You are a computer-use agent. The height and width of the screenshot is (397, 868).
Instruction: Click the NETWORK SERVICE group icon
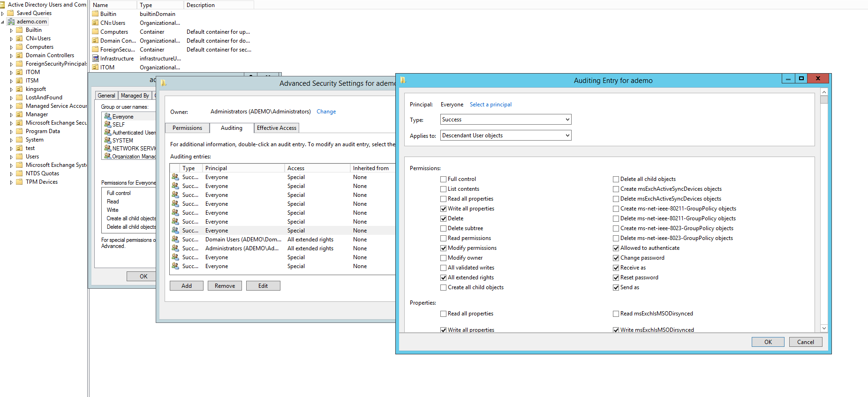(x=108, y=148)
